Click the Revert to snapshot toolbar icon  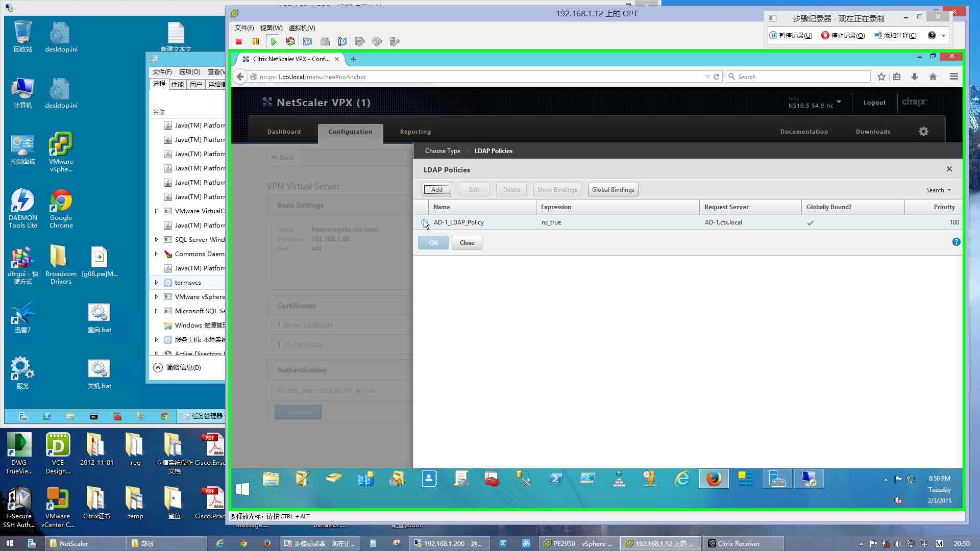click(x=325, y=42)
